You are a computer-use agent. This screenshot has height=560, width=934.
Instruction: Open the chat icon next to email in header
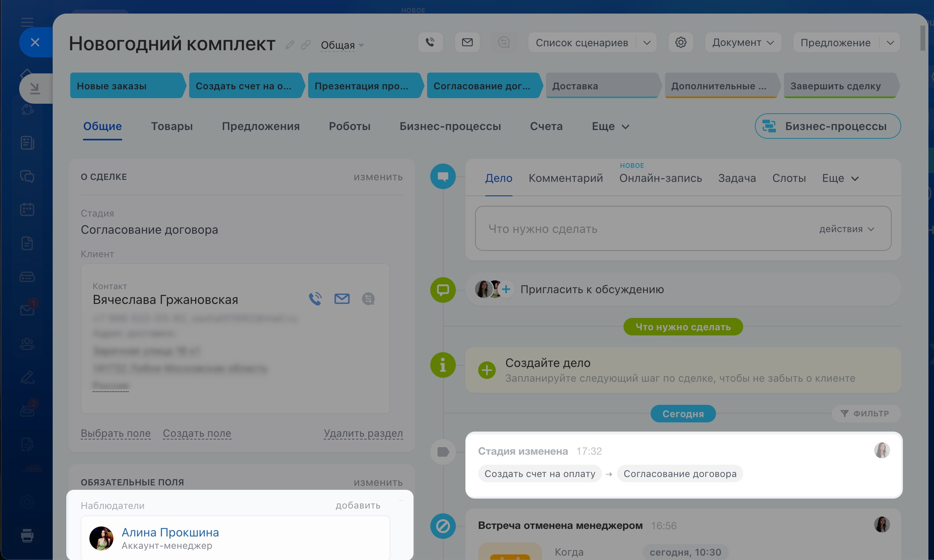tap(504, 42)
